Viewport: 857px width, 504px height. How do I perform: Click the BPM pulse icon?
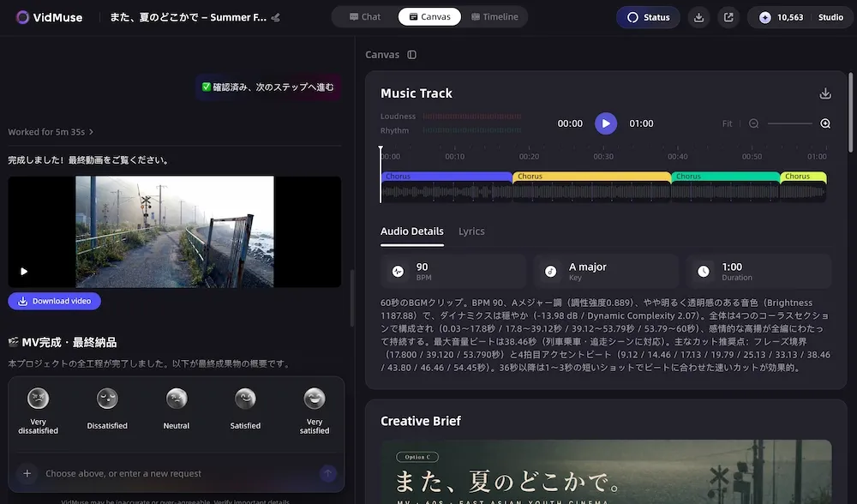coord(398,271)
